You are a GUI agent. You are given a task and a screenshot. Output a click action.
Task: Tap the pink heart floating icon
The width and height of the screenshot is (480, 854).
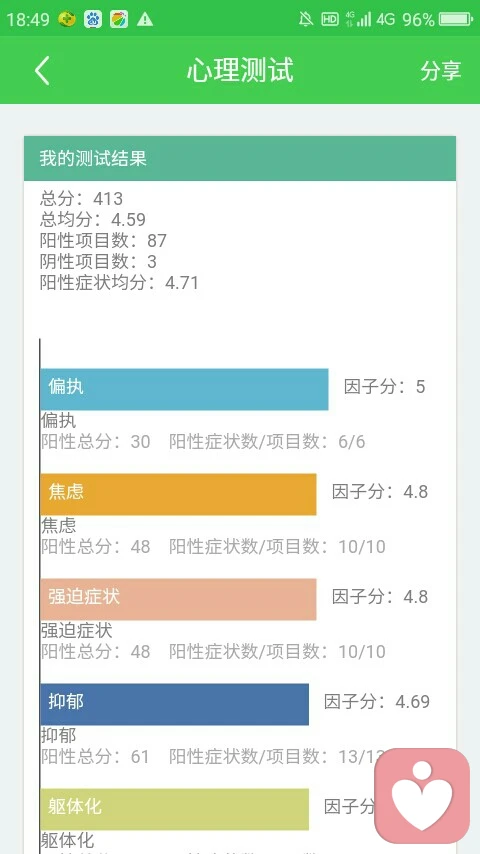tap(422, 796)
